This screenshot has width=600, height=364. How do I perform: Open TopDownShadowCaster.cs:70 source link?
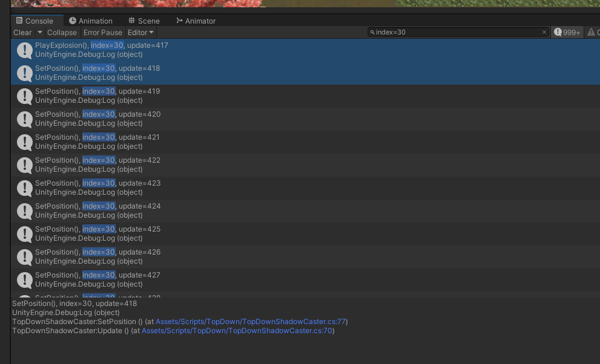(237, 331)
